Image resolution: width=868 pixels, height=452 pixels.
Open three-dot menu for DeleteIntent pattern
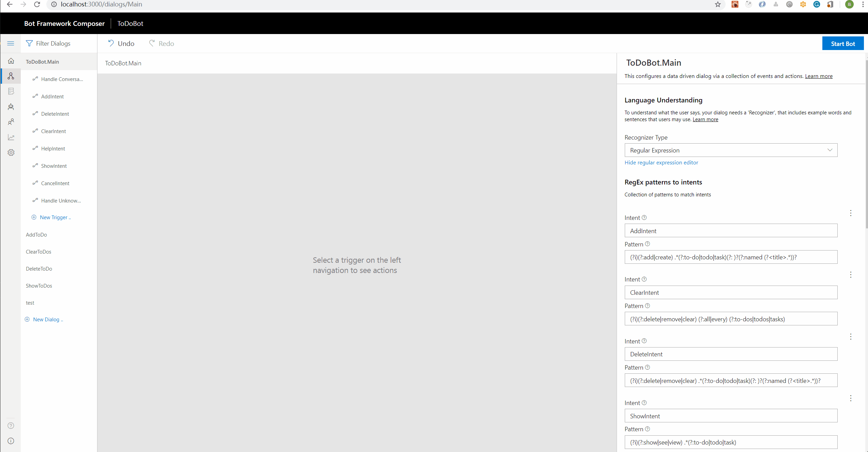(x=851, y=337)
